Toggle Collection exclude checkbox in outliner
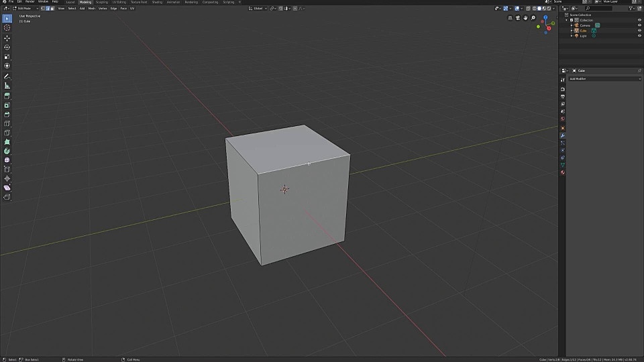The height and width of the screenshot is (362, 644). pyautogui.click(x=572, y=20)
